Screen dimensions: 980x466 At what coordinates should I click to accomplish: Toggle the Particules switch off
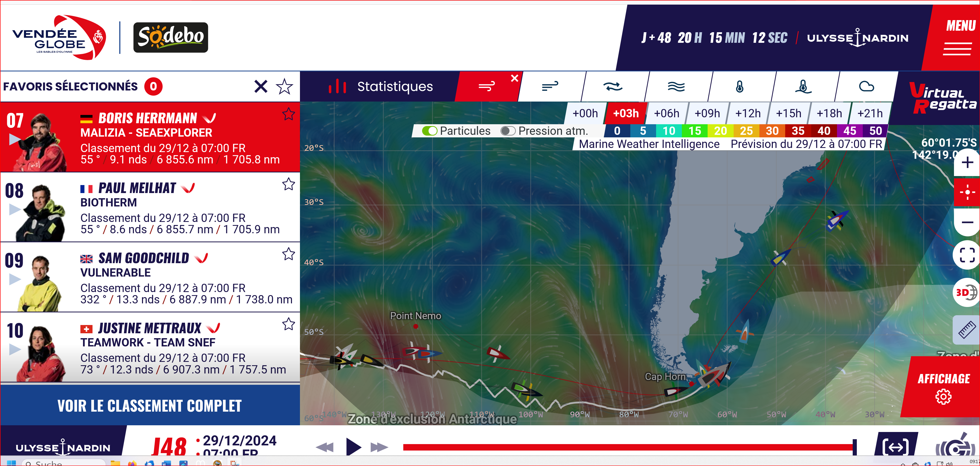430,131
